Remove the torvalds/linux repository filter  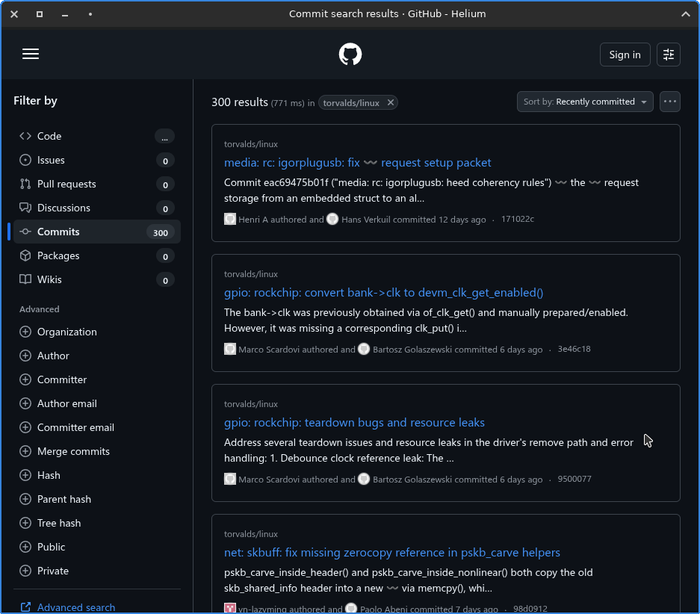pyautogui.click(x=391, y=102)
